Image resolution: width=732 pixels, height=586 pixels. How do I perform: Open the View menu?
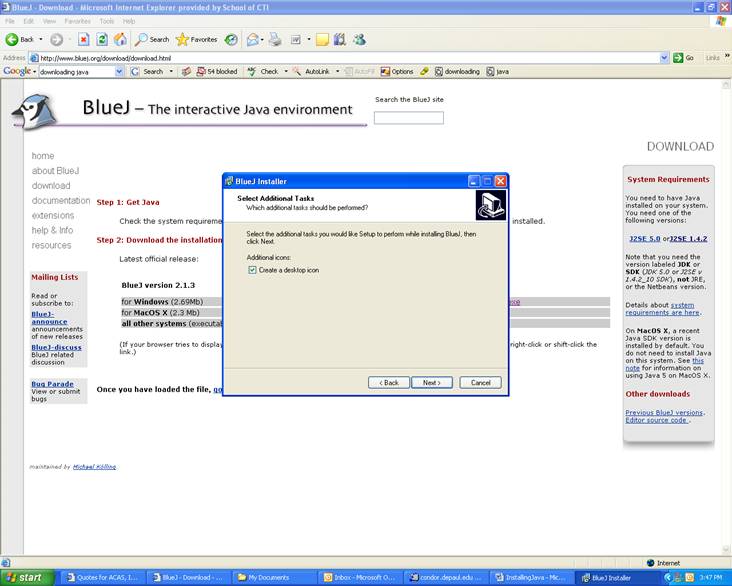pos(49,21)
